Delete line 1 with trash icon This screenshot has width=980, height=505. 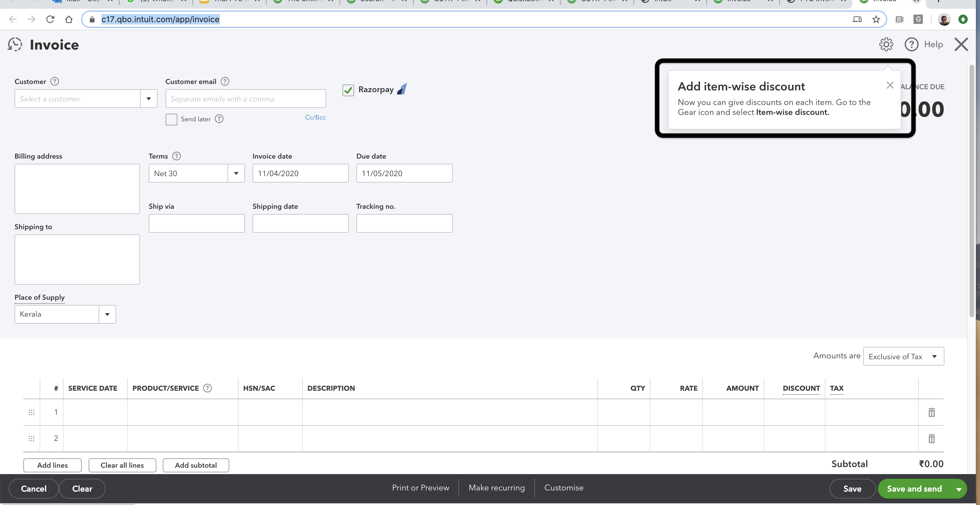[x=931, y=412]
